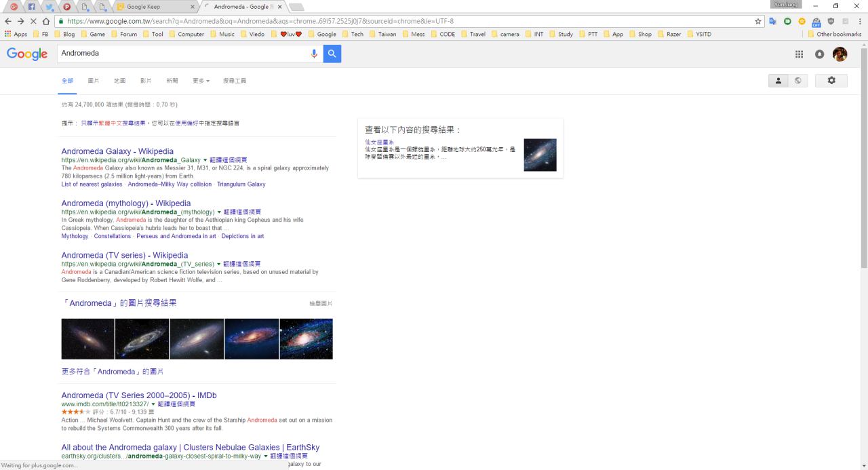
Task: Go to the browser home page
Action: click(46, 21)
